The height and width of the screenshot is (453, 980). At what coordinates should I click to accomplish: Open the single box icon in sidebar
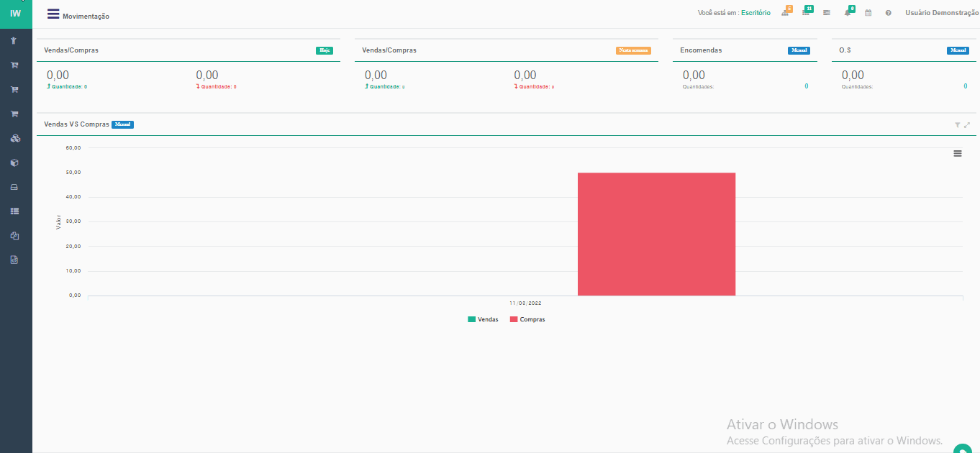(14, 163)
